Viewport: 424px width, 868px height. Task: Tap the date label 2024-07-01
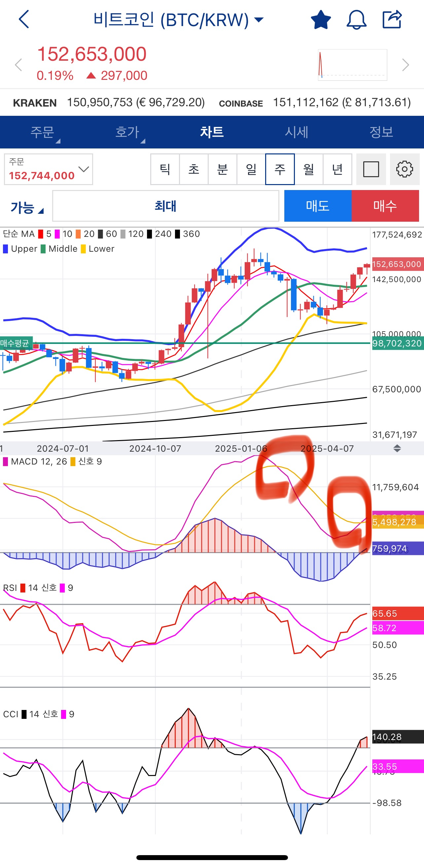[x=63, y=448]
